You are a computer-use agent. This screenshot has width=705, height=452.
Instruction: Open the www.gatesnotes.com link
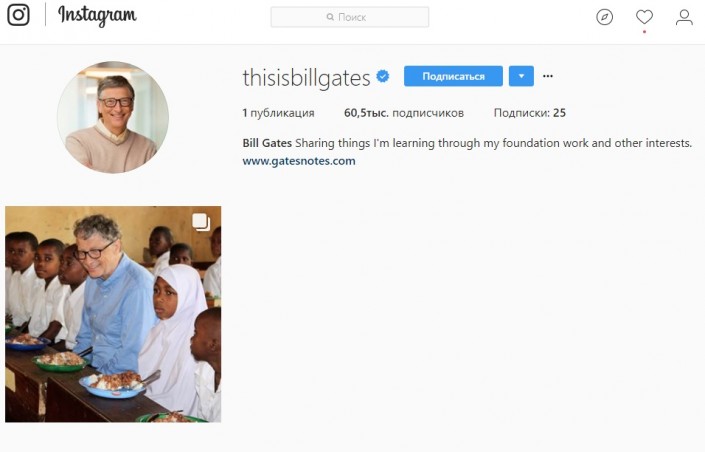(299, 161)
